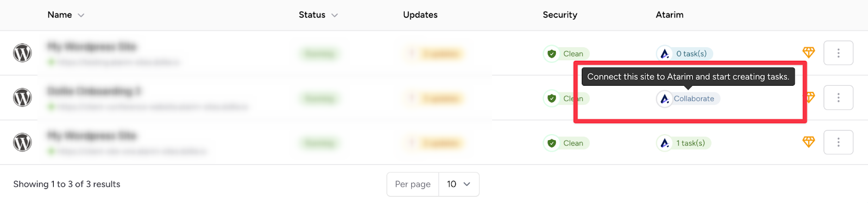Click the Updates column header

(420, 15)
